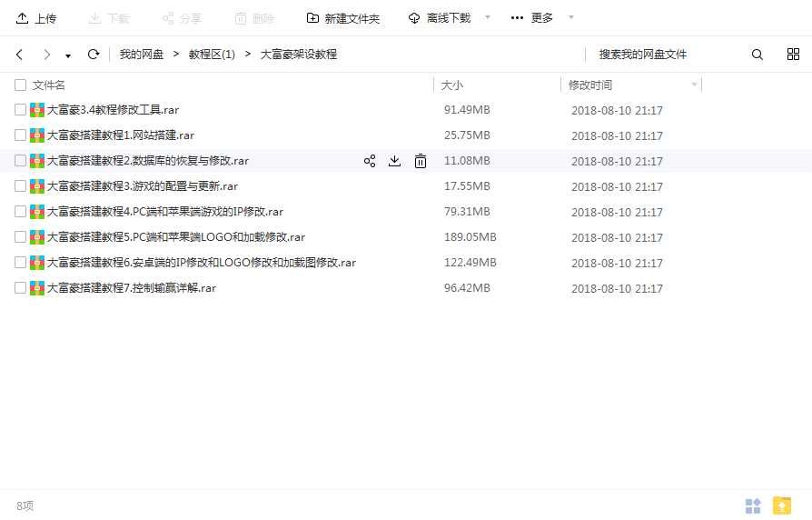The height and width of the screenshot is (520, 812).
Task: Open the 更多 more menu
Action: tap(532, 18)
